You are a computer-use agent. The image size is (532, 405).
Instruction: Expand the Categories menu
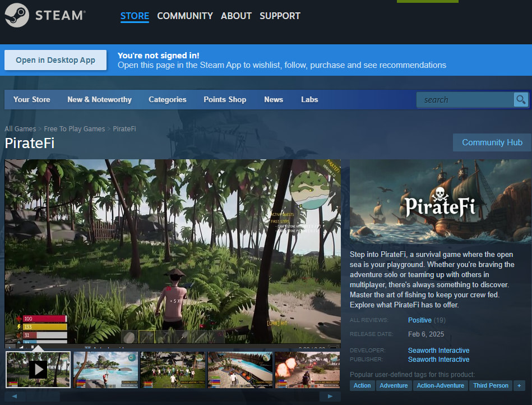click(167, 99)
